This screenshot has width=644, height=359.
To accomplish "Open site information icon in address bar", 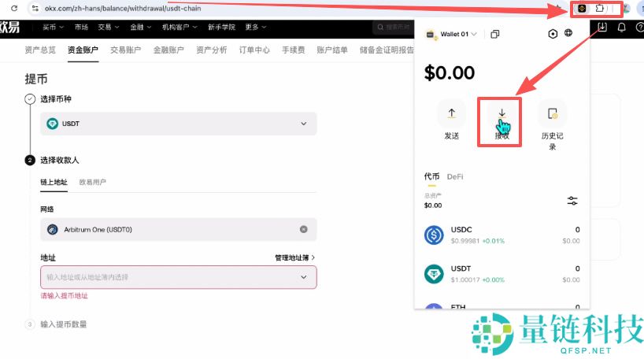I will [x=35, y=8].
